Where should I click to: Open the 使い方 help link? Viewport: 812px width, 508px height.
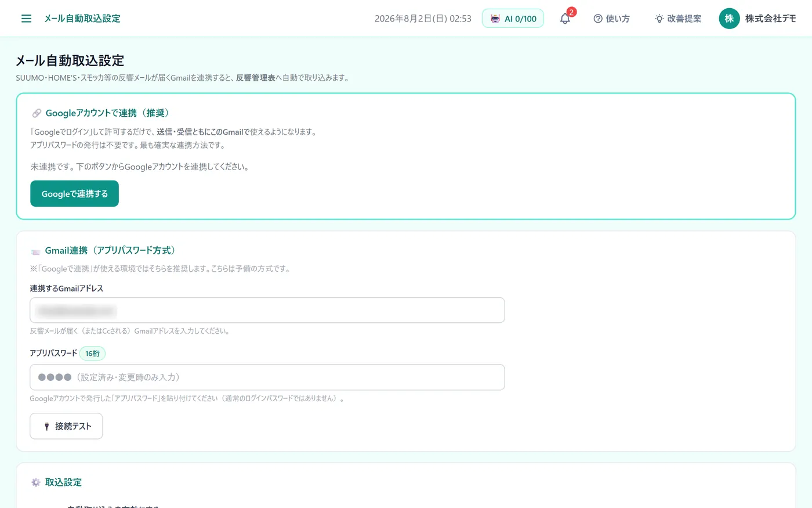[x=611, y=19]
